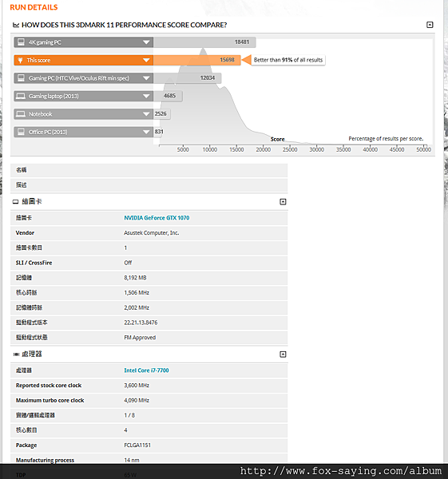Click the 1,506 MHz core clock value
The width and height of the screenshot is (448, 479).
point(137,293)
